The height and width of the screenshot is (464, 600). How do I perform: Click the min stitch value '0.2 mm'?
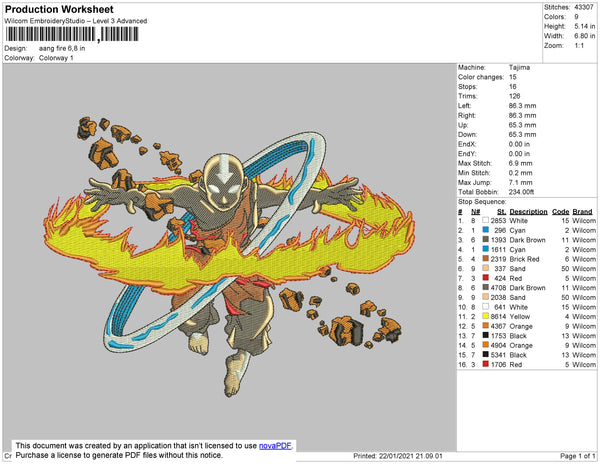(x=520, y=173)
